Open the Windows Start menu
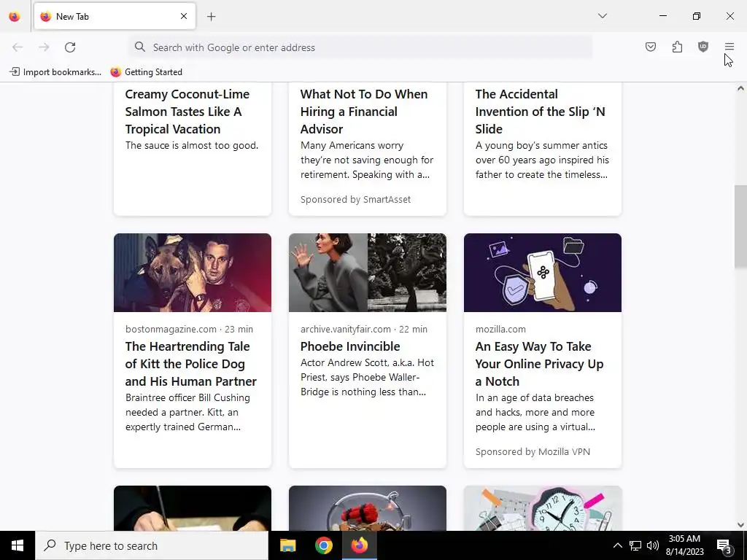This screenshot has height=560, width=747. tap(18, 545)
